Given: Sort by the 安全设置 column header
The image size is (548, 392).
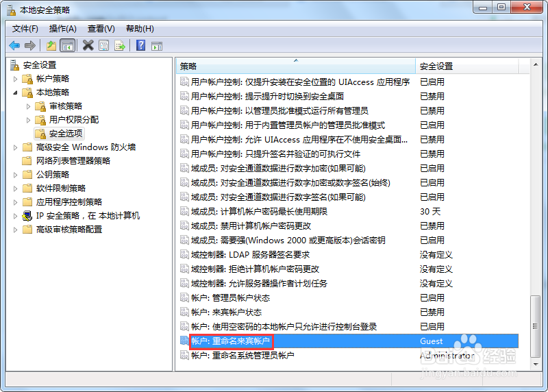Looking at the screenshot, I should [467, 66].
